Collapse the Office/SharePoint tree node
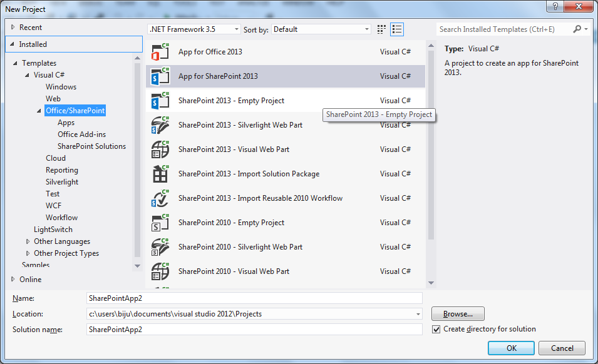598x364 pixels. click(x=39, y=111)
